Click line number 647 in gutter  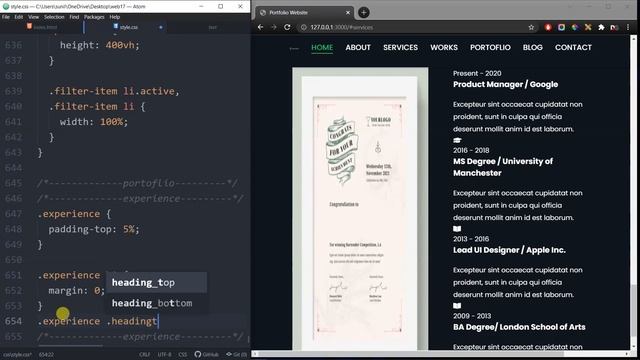click(x=13, y=214)
